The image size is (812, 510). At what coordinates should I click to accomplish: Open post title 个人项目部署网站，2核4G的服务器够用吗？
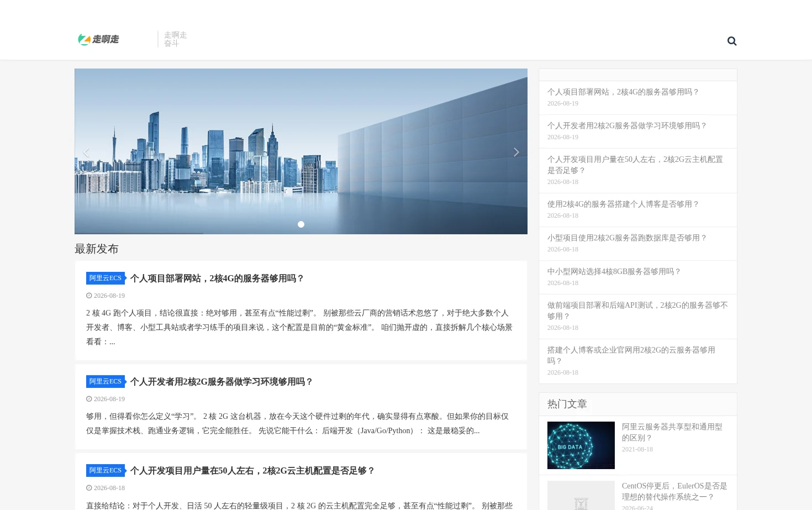217,278
